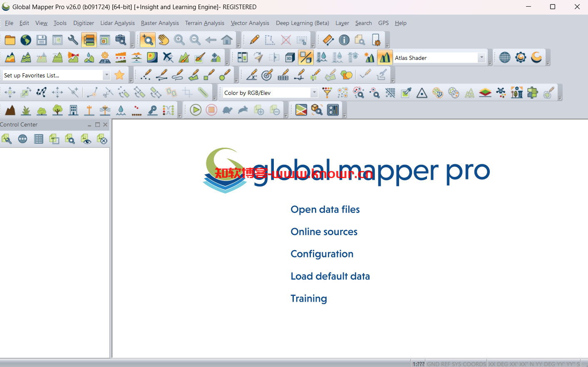Click the create area feature icon
The height and width of the screenshot is (367, 588).
(x=194, y=75)
